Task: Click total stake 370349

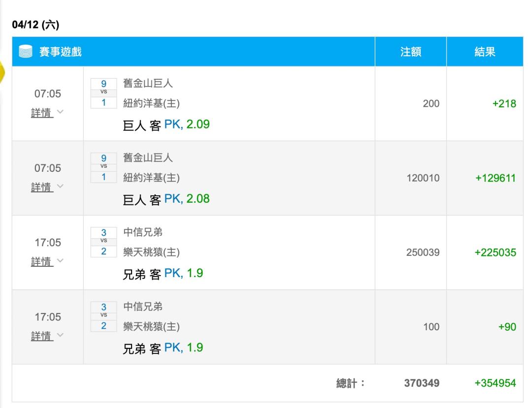Action: pyautogui.click(x=422, y=383)
